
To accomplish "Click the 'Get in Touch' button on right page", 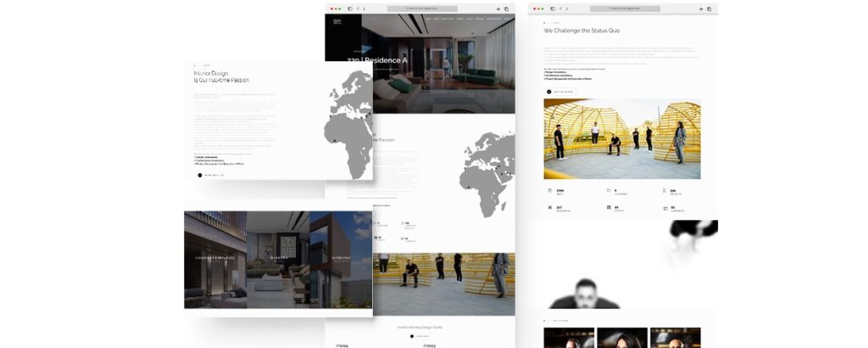I will click(x=560, y=92).
